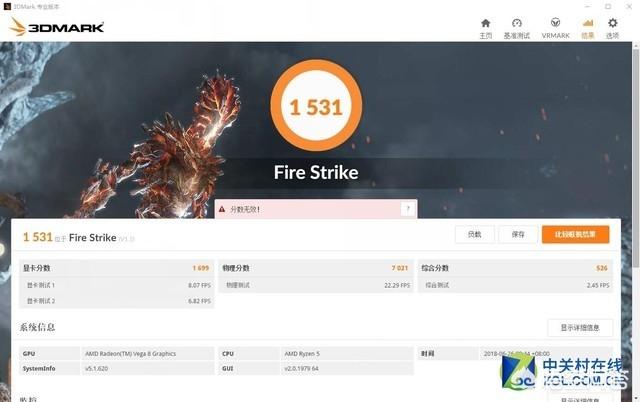Click 显示详细信息 button beside 系统信息
This screenshot has height=402, width=640.
click(x=580, y=327)
